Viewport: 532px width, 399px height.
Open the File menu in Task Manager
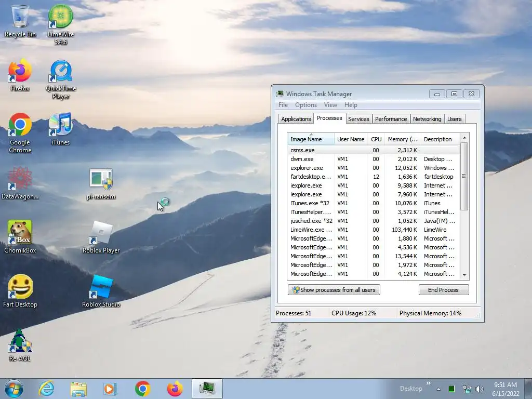point(283,105)
